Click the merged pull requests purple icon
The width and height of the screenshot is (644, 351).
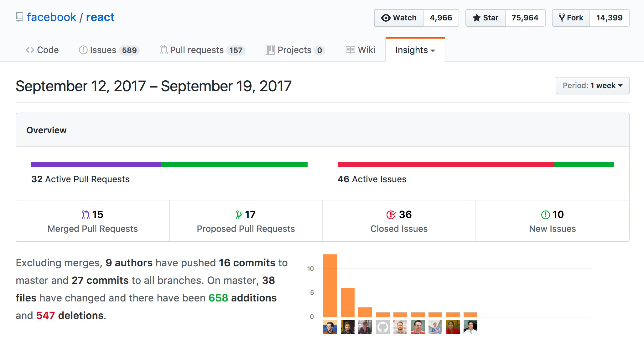86,215
